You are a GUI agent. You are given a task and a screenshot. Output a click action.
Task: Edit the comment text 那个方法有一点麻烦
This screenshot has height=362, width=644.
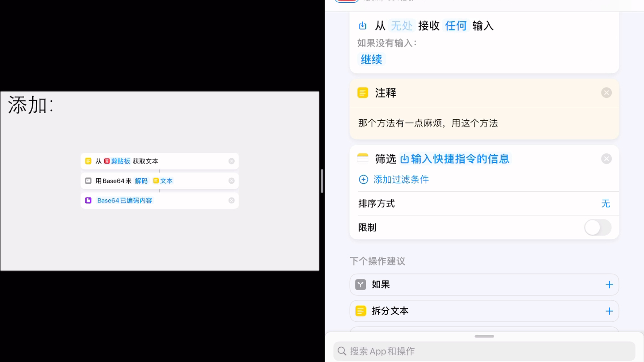pyautogui.click(x=428, y=123)
